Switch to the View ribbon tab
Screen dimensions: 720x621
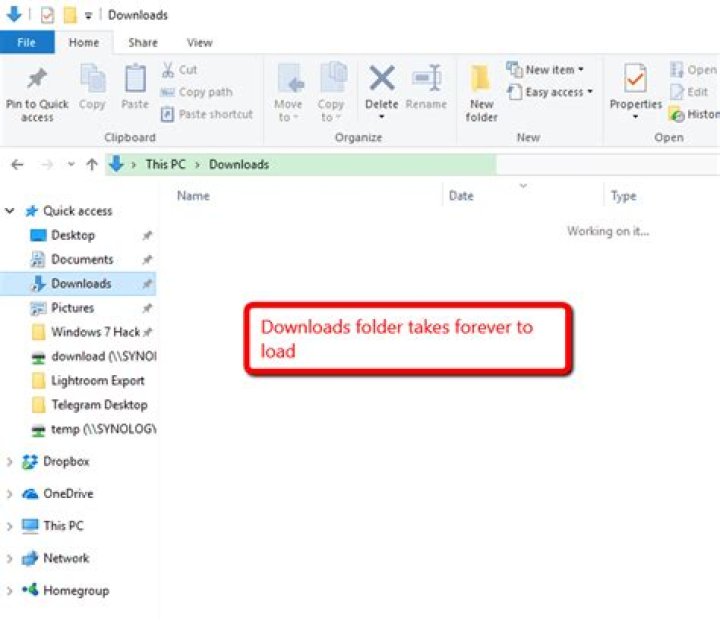pos(199,43)
